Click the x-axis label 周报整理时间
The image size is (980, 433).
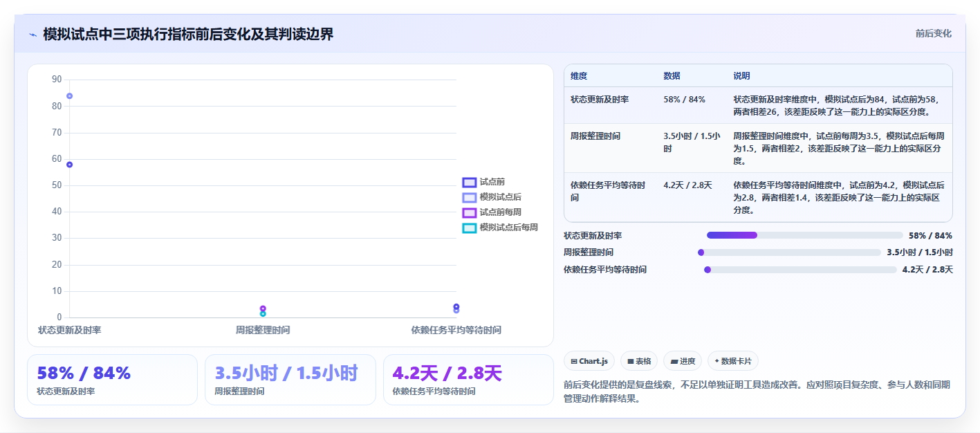(263, 331)
